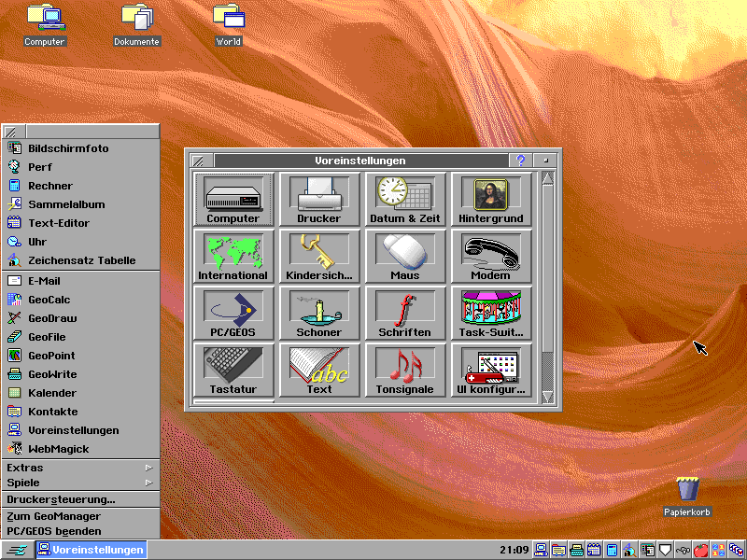The width and height of the screenshot is (747, 560).
Task: Launch GeoPoint from the menu
Action: point(80,356)
